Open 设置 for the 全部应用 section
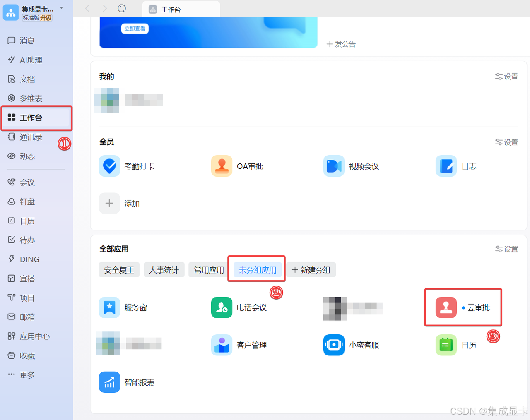The width and height of the screenshot is (530, 420). click(x=506, y=249)
